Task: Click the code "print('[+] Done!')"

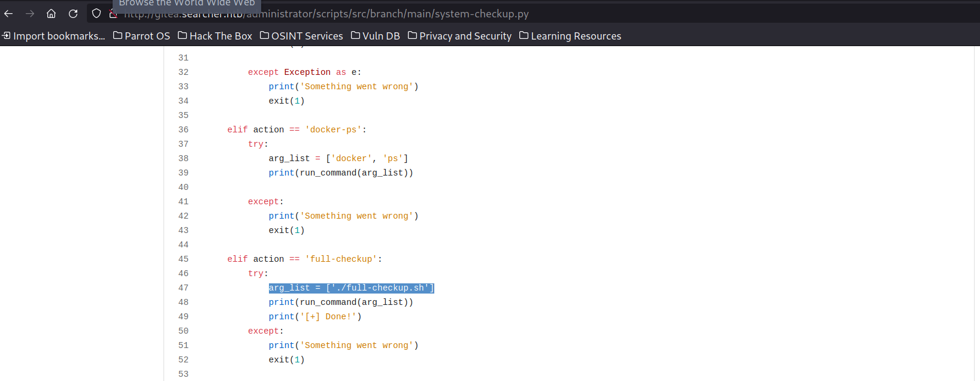Action: (315, 316)
